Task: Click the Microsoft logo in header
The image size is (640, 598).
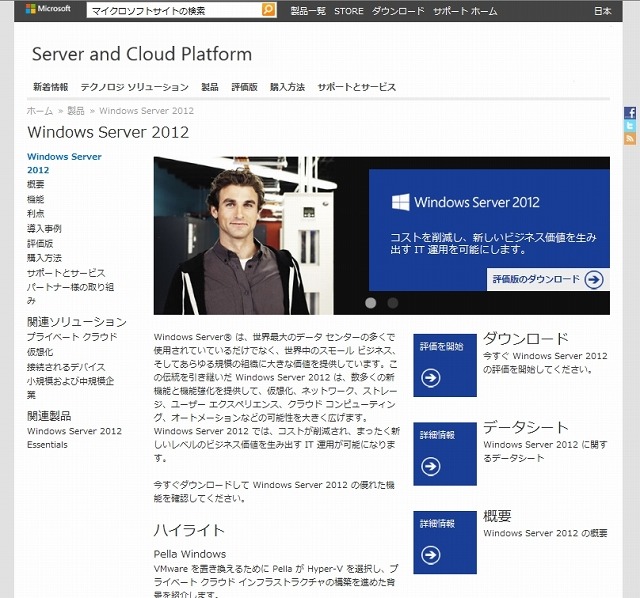Action: pyautogui.click(x=42, y=10)
